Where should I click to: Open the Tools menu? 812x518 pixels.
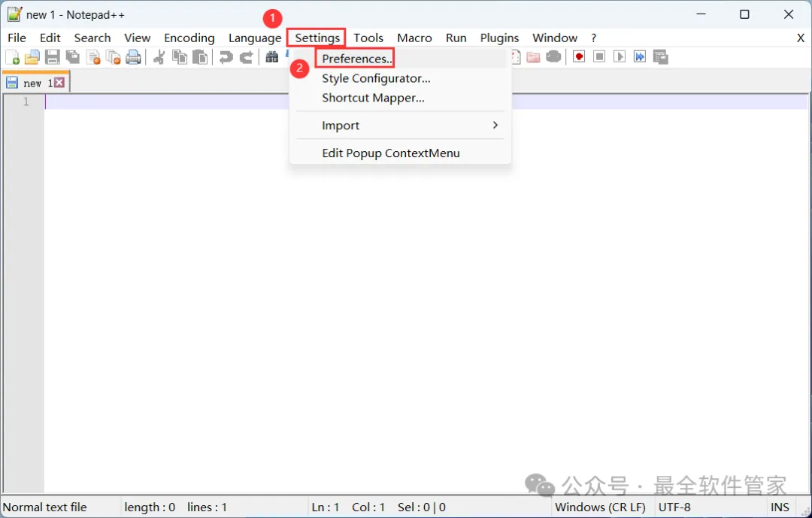(x=368, y=38)
